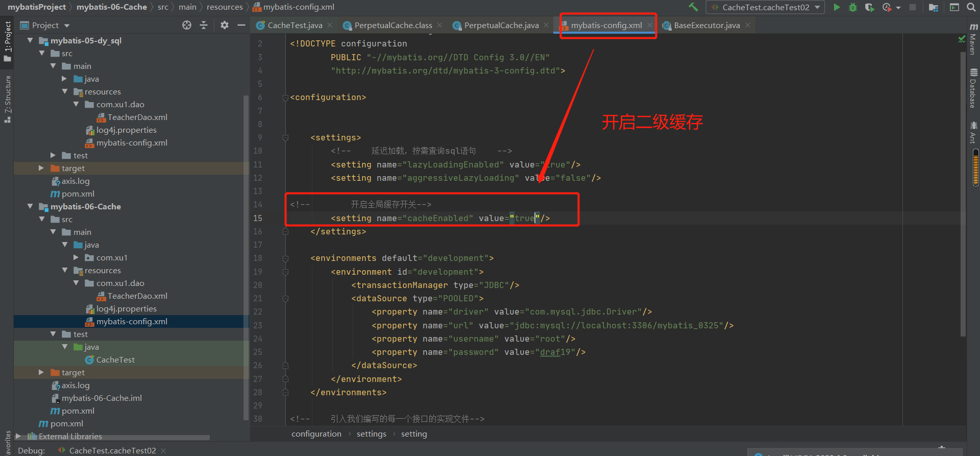Click Locate/Scroll from Source target icon

(187, 25)
